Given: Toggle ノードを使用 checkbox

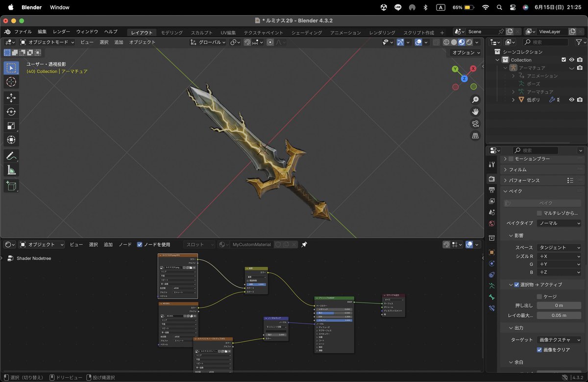Looking at the screenshot, I should point(140,244).
